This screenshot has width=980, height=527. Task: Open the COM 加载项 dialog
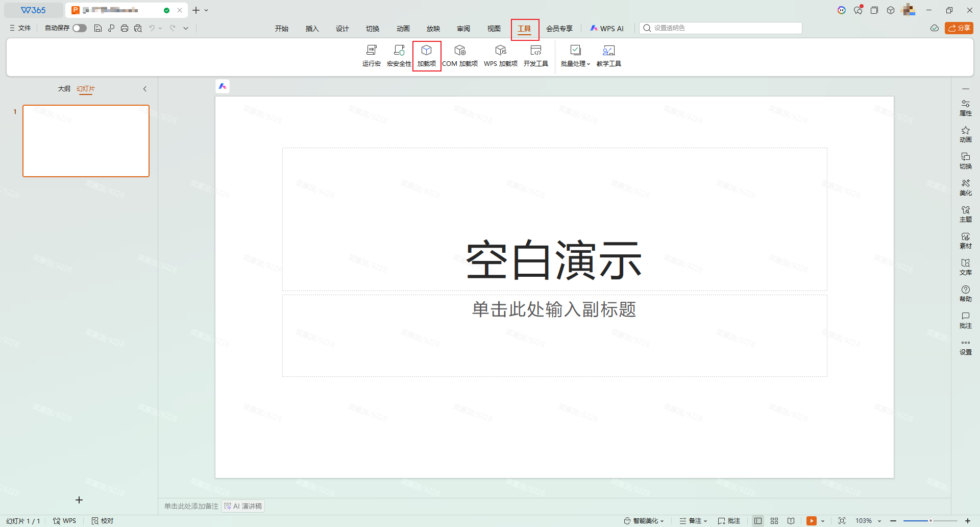(459, 55)
